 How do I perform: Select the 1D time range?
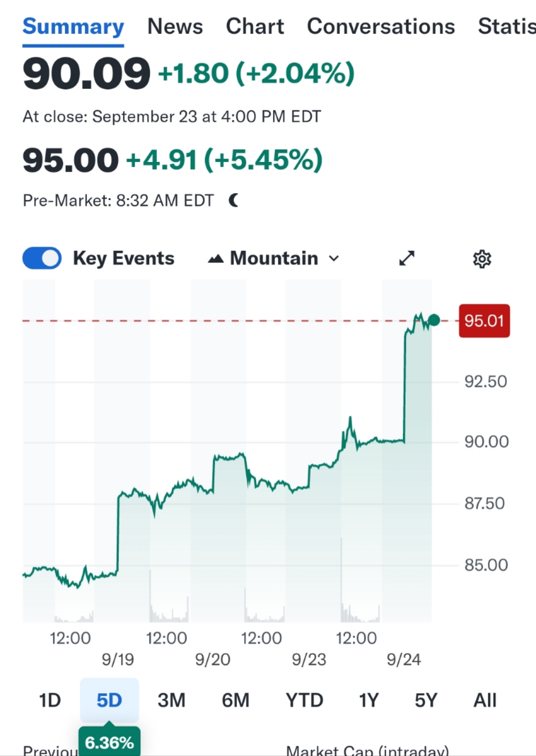click(50, 700)
